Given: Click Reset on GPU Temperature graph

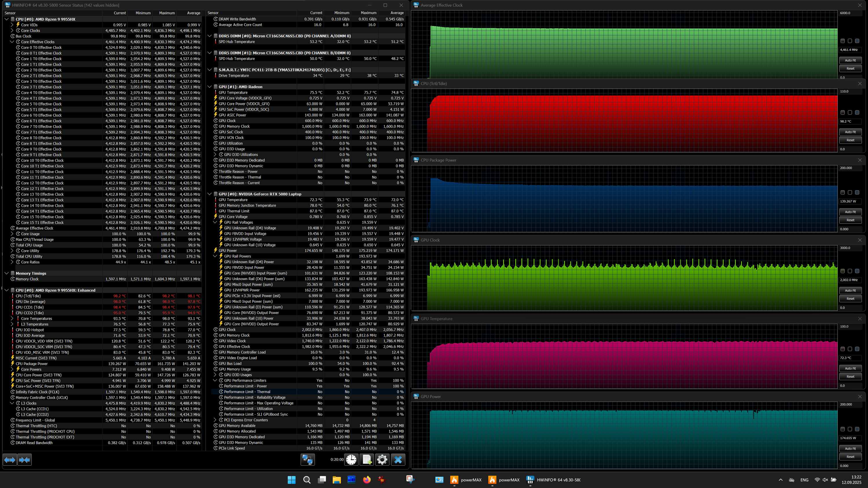Looking at the screenshot, I should 850,376.
